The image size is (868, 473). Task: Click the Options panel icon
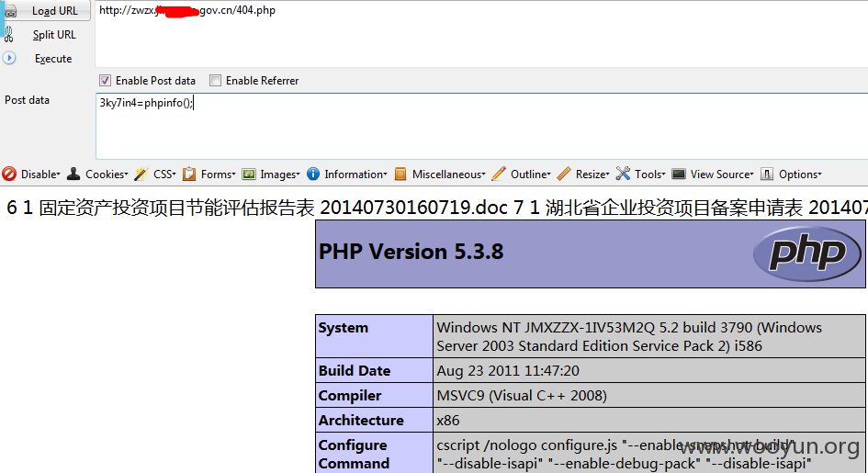[x=767, y=174]
